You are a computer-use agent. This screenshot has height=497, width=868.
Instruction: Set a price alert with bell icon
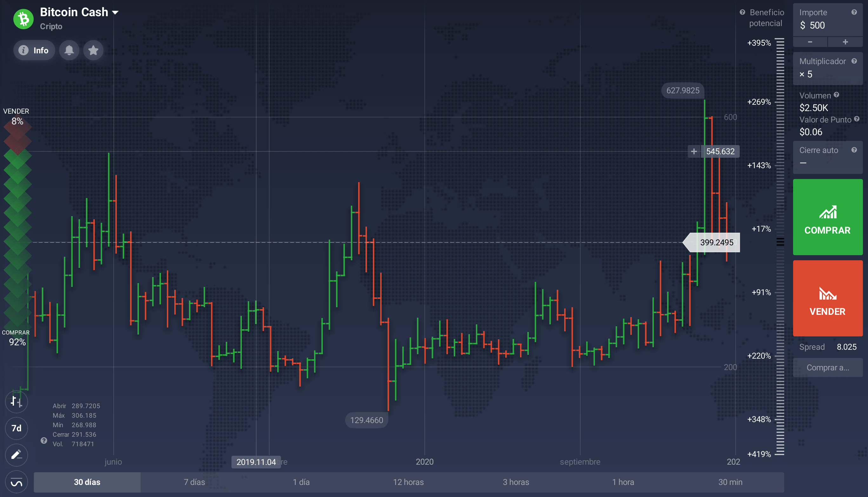coord(69,50)
